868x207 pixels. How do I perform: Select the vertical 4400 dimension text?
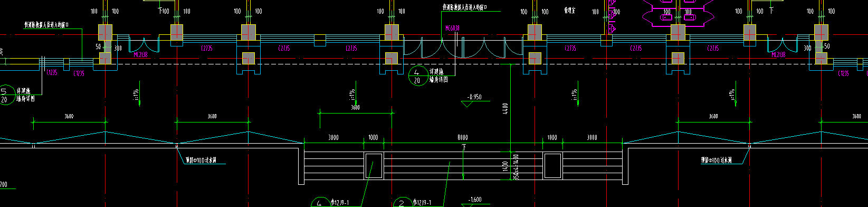pyautogui.click(x=505, y=109)
